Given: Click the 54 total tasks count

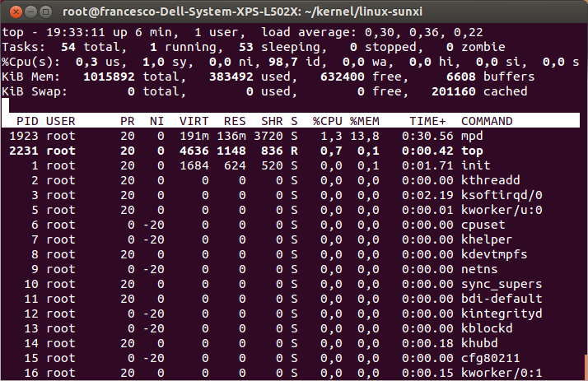Looking at the screenshot, I should tap(68, 47).
